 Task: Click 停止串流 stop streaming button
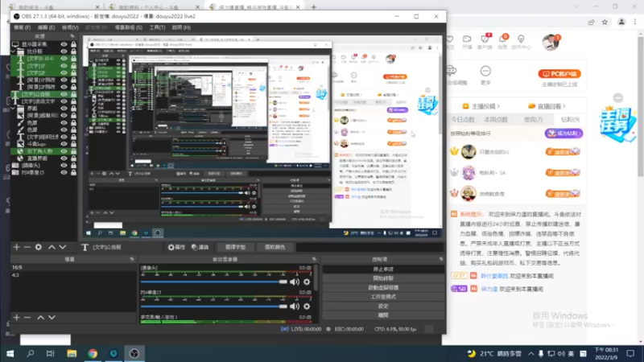click(383, 269)
